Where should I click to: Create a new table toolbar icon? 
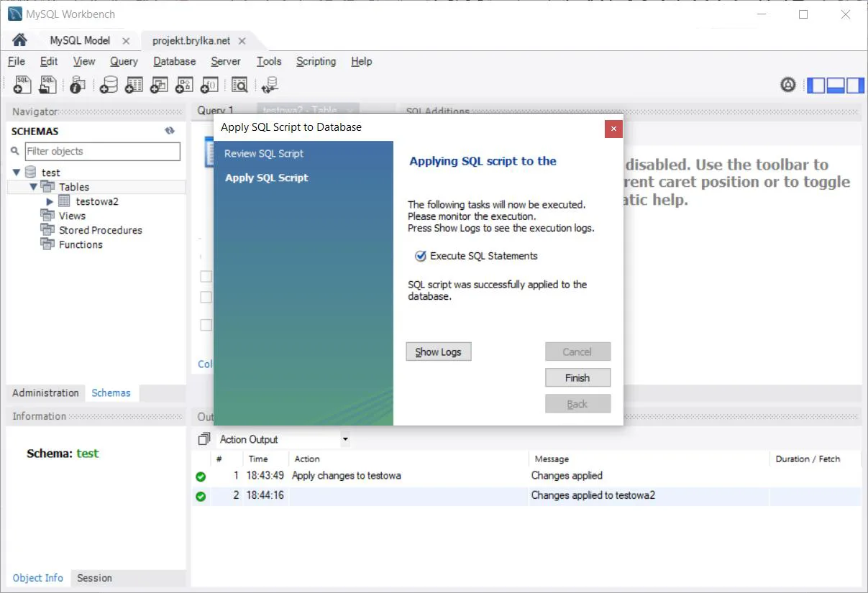(x=134, y=85)
